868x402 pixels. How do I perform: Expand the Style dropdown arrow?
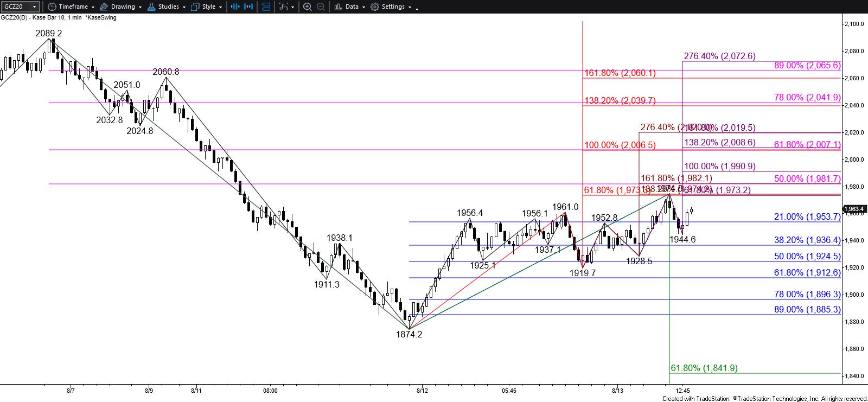point(220,8)
